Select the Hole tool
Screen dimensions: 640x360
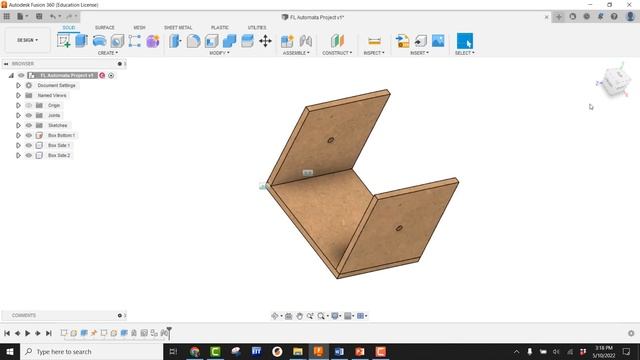[117, 41]
